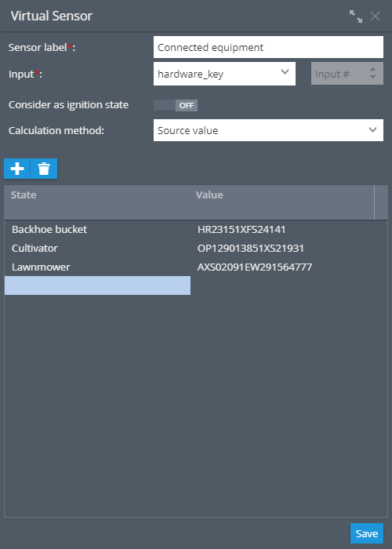Expand the Calculation method dropdown
392x549 pixels.
(x=268, y=130)
